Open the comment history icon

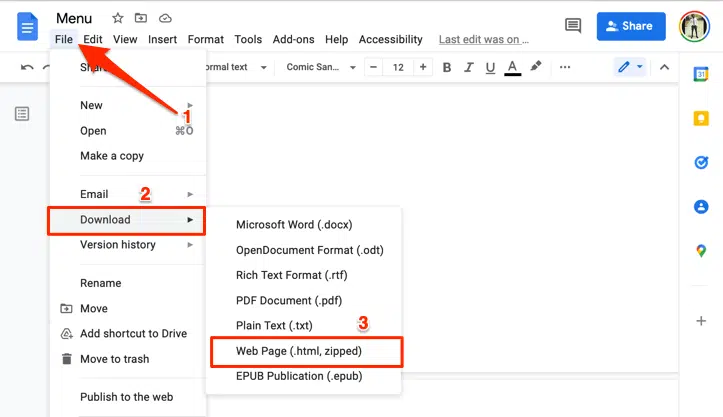point(573,26)
